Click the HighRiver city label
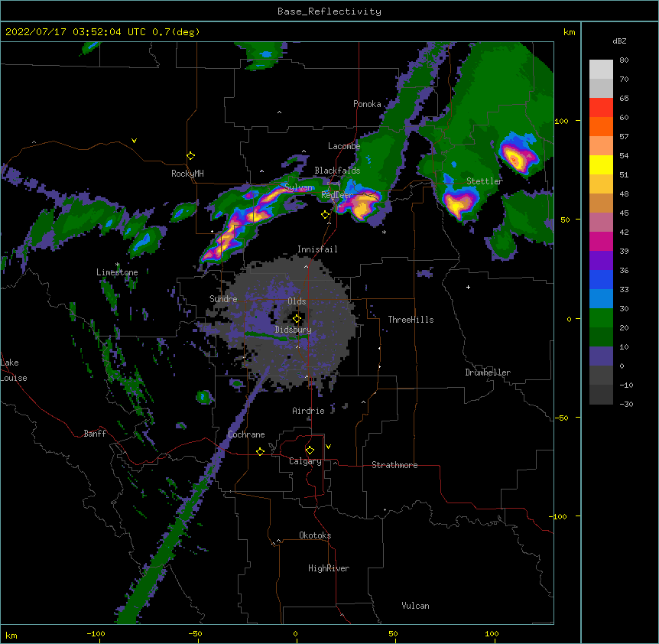The height and width of the screenshot is (644, 659). [x=329, y=568]
